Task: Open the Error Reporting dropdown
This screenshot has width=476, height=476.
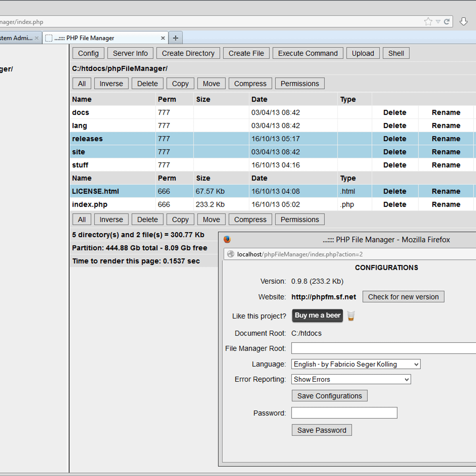Action: [351, 379]
